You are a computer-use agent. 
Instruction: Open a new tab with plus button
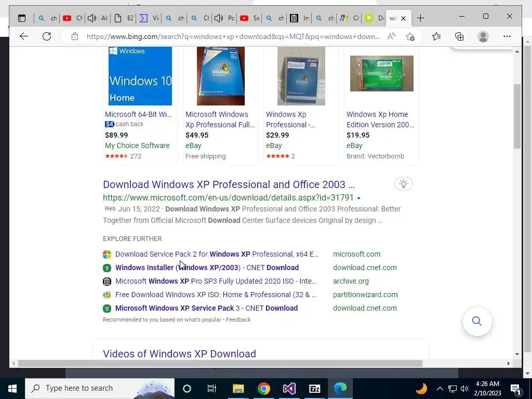[420, 18]
